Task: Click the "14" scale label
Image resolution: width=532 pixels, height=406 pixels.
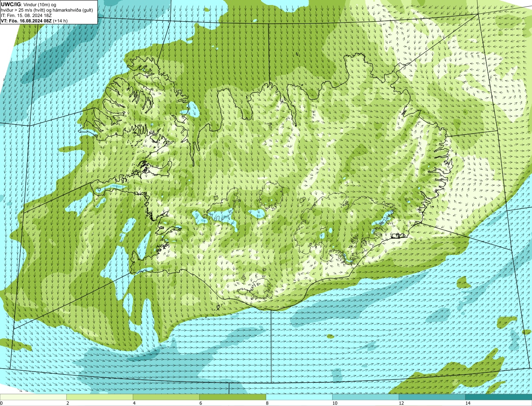Action: tap(468, 403)
